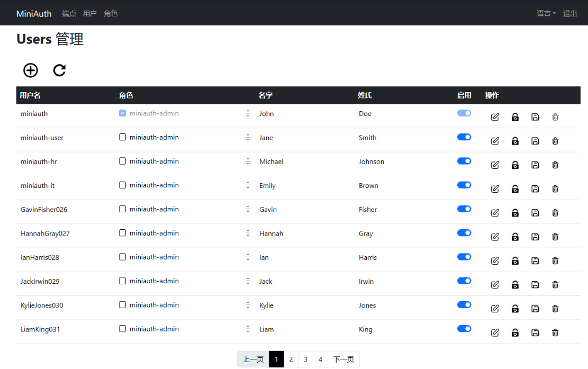This screenshot has height=369, width=588.
Task: Save the HannahGray027 row
Action: [x=535, y=237]
